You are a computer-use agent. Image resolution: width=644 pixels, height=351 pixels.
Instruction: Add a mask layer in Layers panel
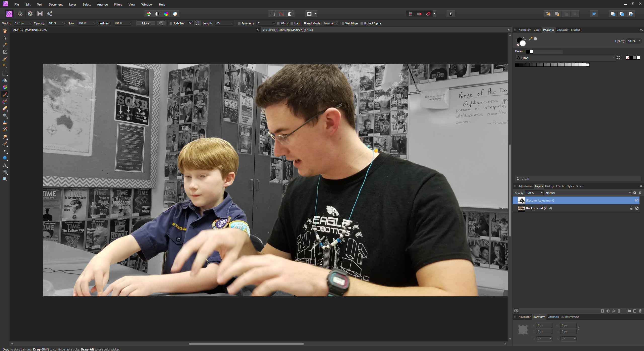pos(602,311)
